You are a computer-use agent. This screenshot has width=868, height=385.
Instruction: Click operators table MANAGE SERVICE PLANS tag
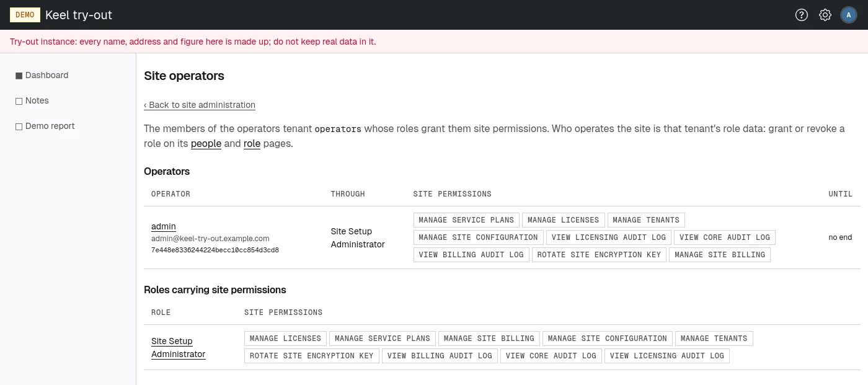click(x=466, y=220)
